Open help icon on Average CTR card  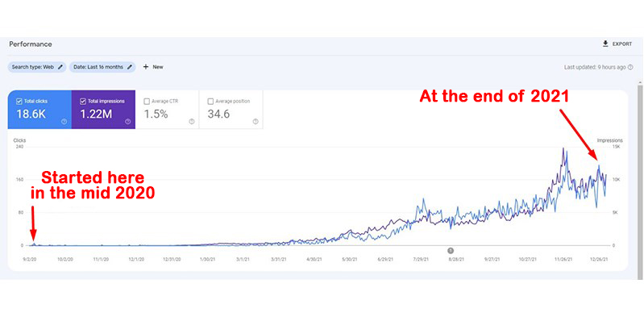click(192, 121)
